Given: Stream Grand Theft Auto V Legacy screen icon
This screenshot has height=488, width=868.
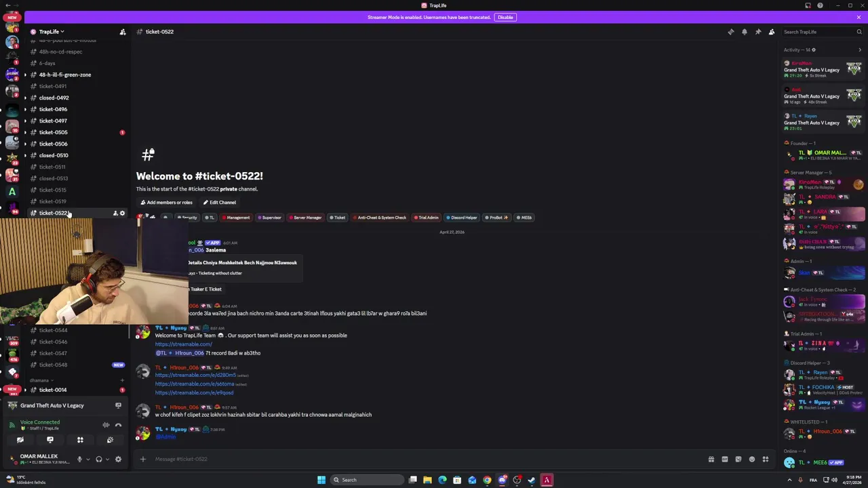Looking at the screenshot, I should click(x=118, y=405).
